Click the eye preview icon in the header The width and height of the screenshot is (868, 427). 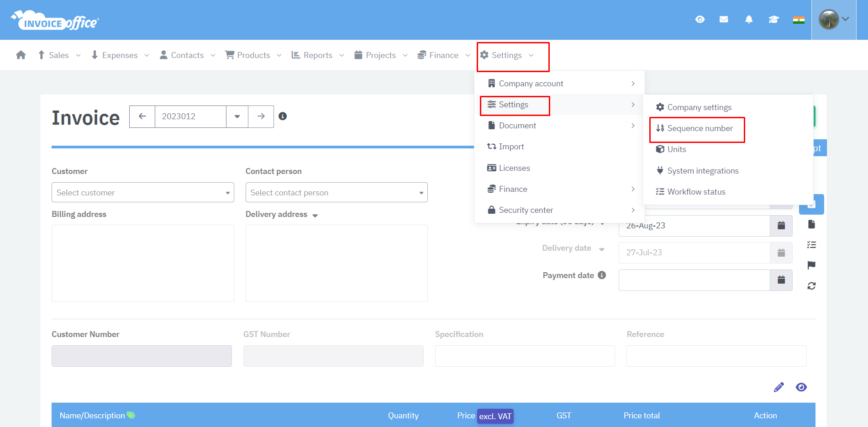click(x=700, y=19)
